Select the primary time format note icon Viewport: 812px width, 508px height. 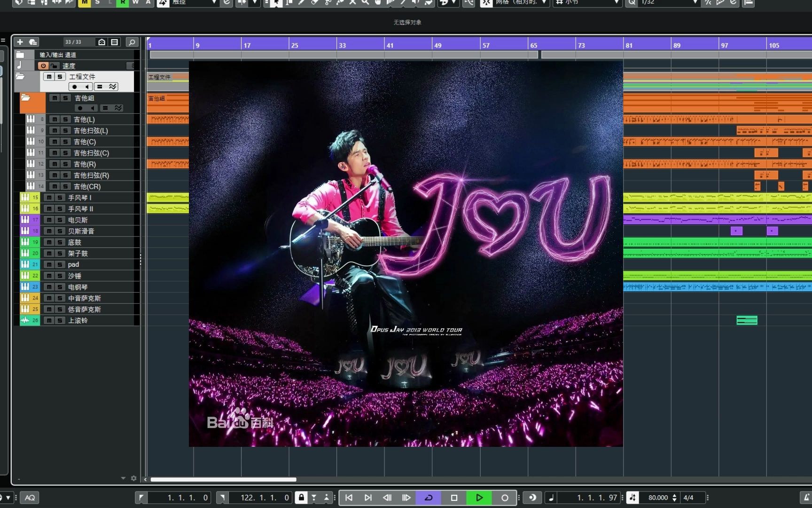(x=552, y=498)
